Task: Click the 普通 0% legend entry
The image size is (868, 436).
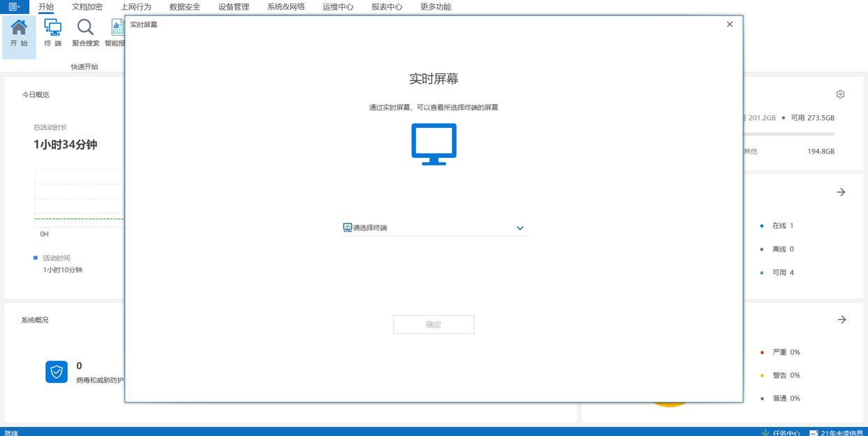Action: [780, 398]
